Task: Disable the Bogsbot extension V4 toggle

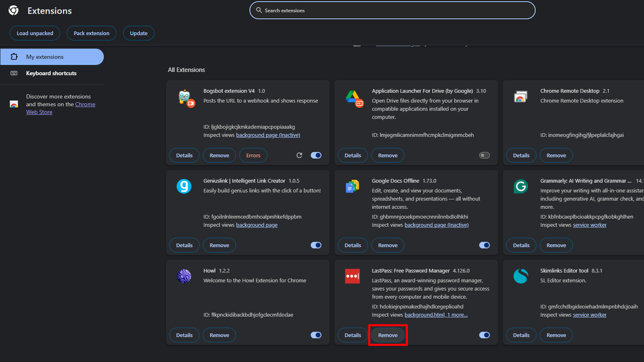Action: (x=316, y=155)
